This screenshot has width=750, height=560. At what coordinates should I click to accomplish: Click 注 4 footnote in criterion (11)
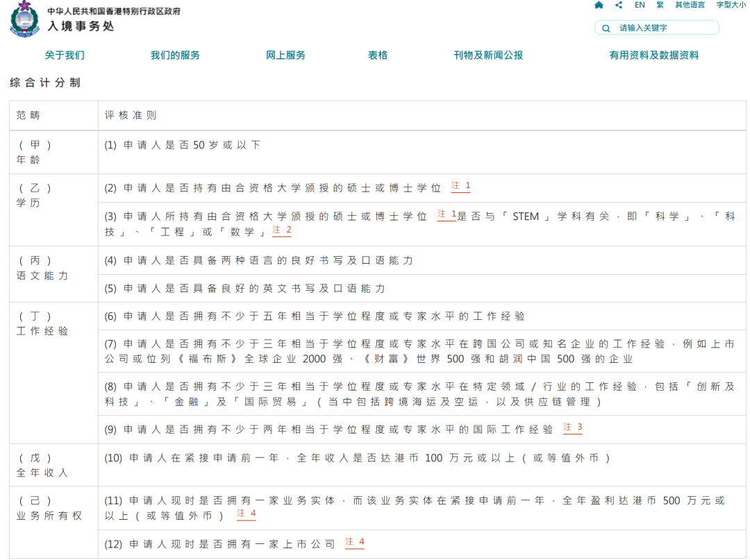coord(246,514)
